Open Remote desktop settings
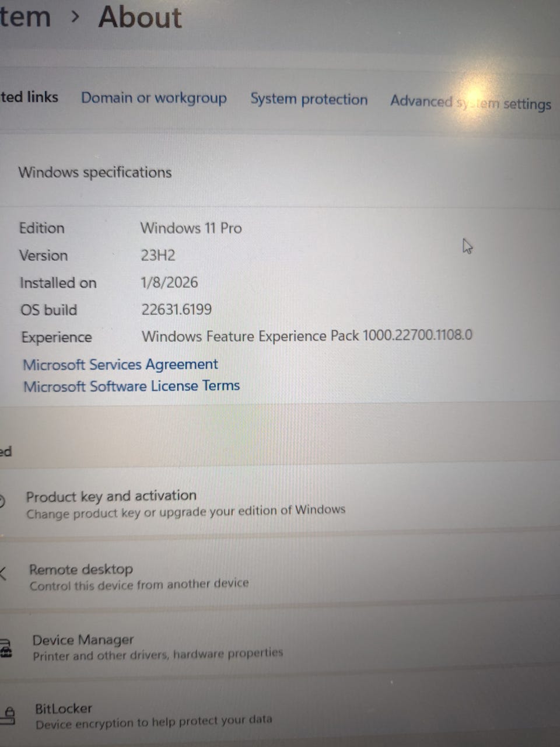 tap(280, 575)
